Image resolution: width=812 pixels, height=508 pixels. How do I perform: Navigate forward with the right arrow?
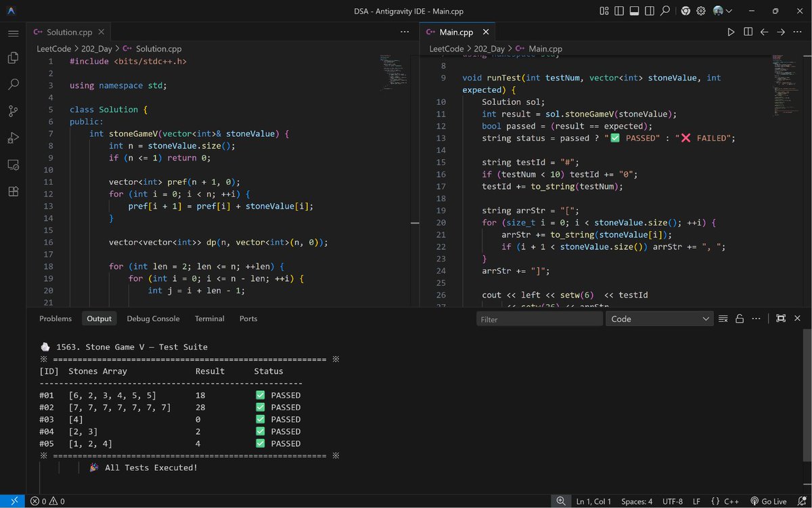(x=781, y=32)
